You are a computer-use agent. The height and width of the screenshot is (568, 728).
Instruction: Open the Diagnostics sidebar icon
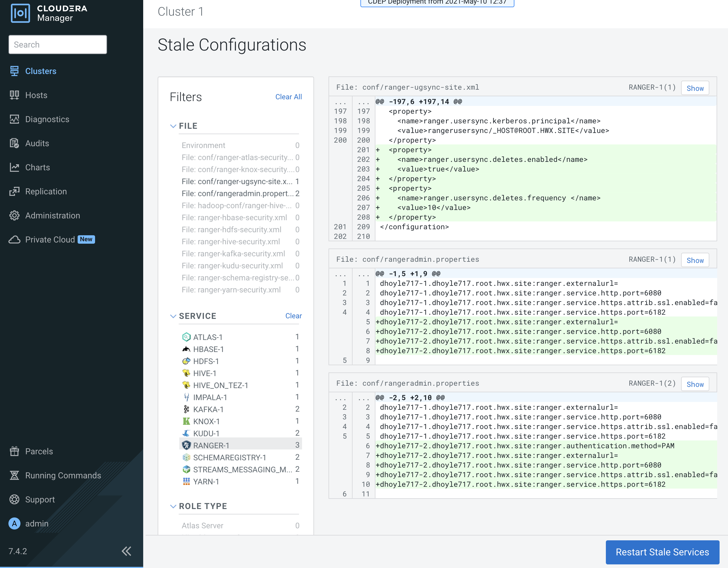tap(14, 119)
